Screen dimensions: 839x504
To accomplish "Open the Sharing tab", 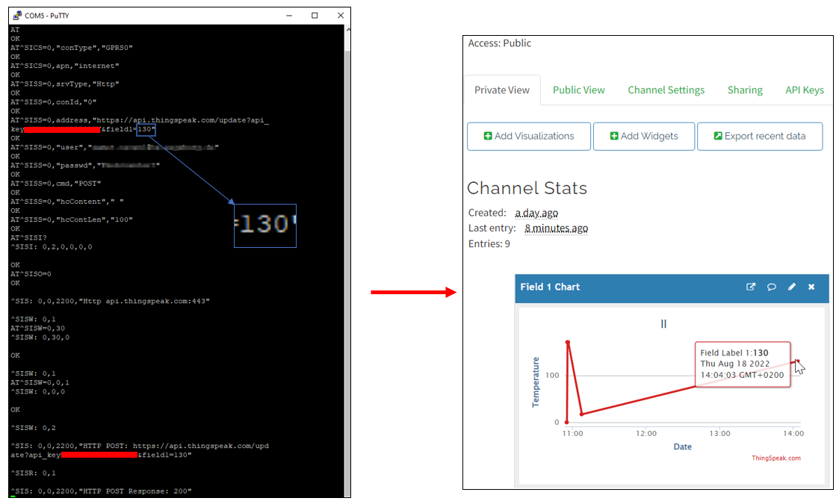I will pyautogui.click(x=745, y=90).
